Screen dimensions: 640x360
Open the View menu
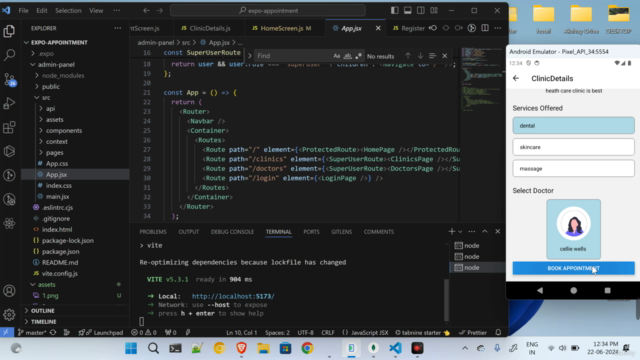pos(96,11)
